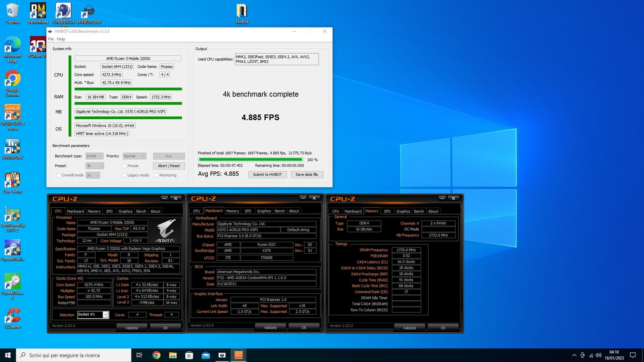Switch to Graphics tab in the middle CPU-Z window

[x=264, y=211]
